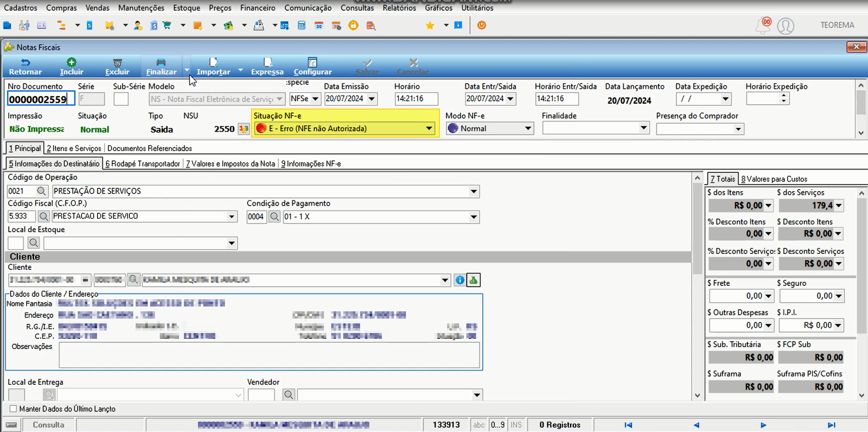
Task: Click the Finalizar printer icon
Action: tap(161, 62)
